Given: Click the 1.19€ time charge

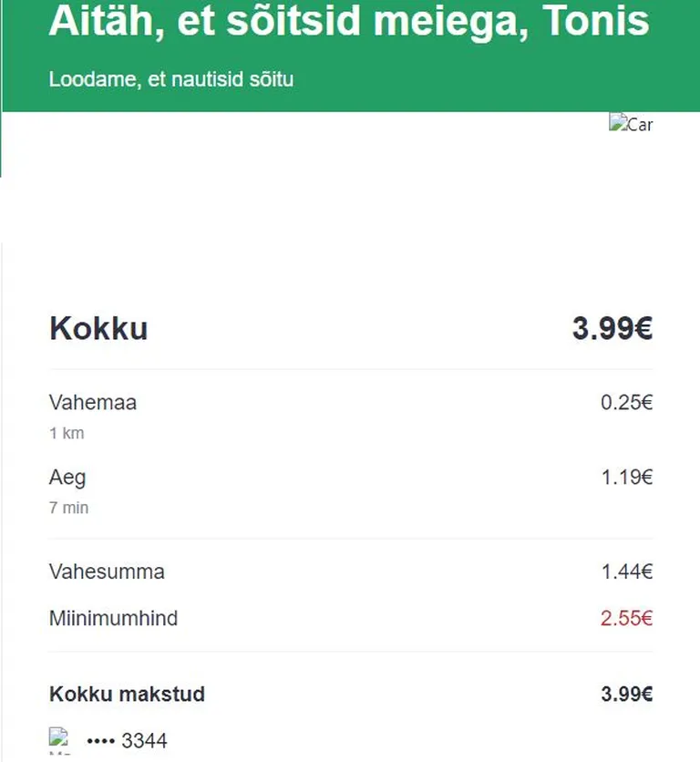Looking at the screenshot, I should [x=627, y=478].
